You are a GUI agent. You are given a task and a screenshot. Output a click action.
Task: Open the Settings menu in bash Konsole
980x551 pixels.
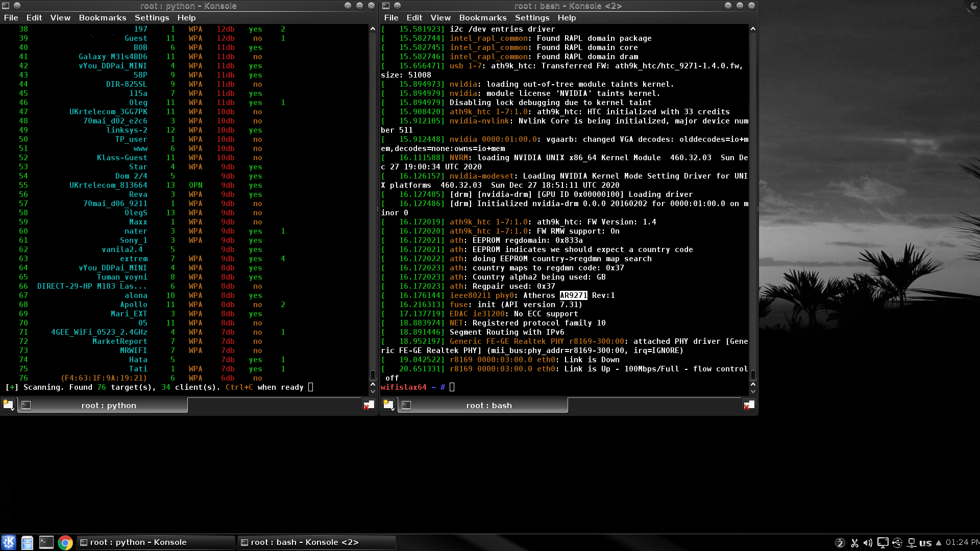tap(532, 18)
